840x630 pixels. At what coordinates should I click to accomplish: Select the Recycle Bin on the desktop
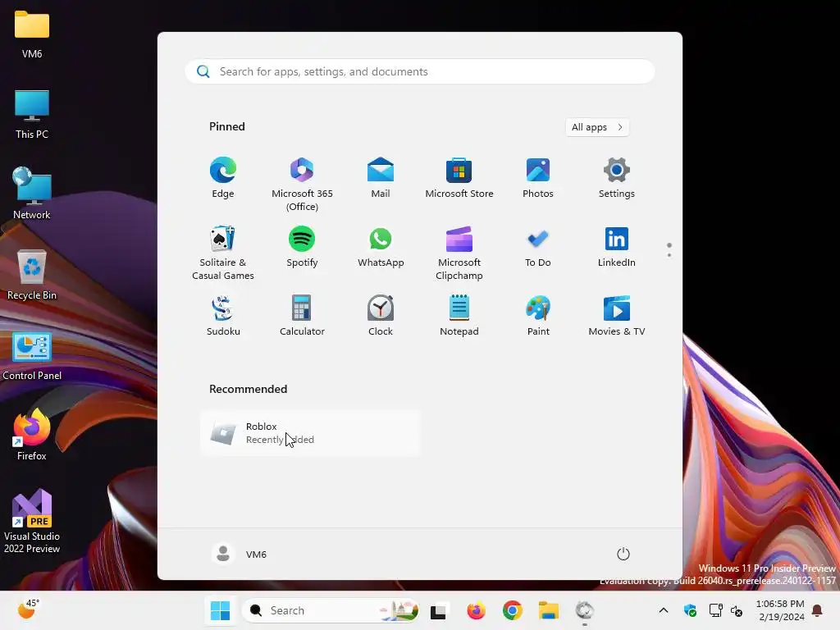pos(32,275)
